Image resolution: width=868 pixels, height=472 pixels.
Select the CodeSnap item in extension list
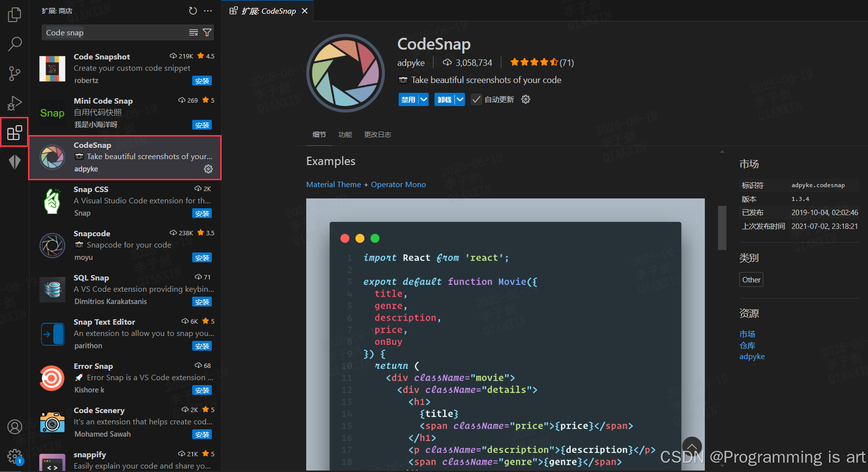click(x=125, y=158)
